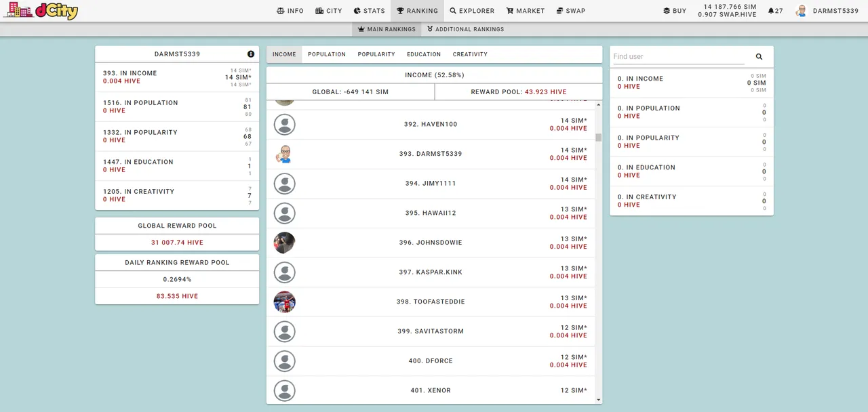Select row 395. HAWAII12
Screen dimensions: 868x412
coord(431,213)
